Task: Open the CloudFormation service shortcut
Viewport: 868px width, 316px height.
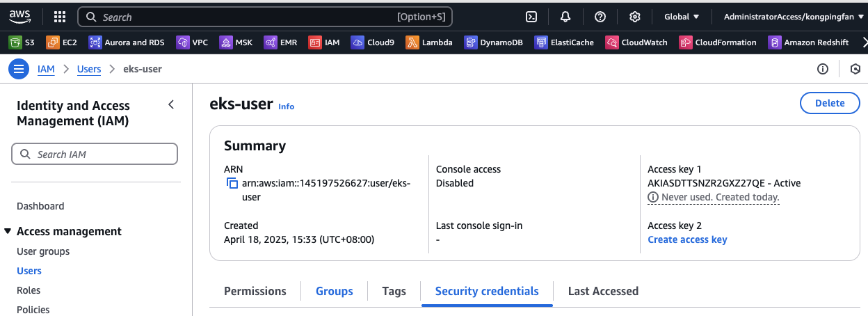Action: tap(718, 42)
